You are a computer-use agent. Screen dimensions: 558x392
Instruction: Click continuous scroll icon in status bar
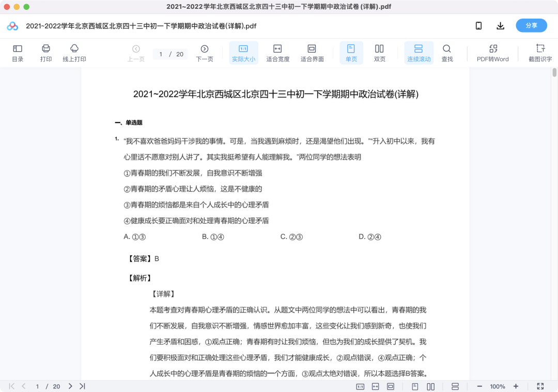tap(455, 387)
